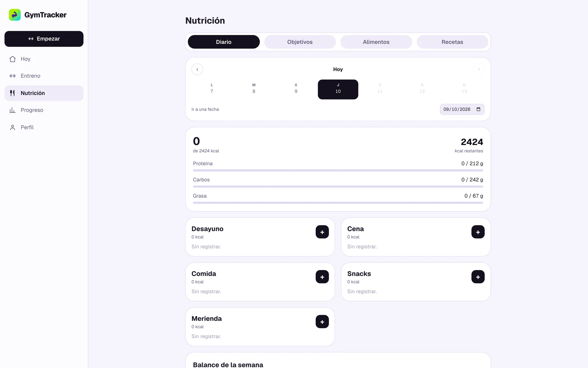This screenshot has width=588, height=368.
Task: Open the calendar picker icon in date field
Action: tap(478, 109)
